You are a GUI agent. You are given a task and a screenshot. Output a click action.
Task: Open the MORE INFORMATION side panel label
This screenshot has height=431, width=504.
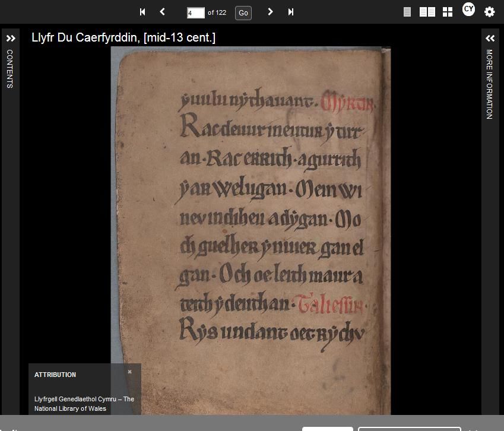tap(489, 84)
